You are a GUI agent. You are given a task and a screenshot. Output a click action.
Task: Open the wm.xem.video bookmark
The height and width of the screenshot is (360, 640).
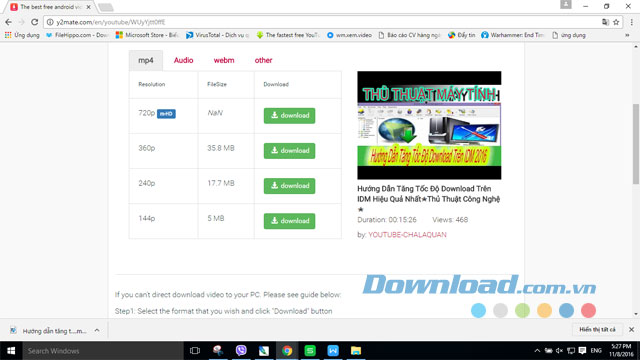click(x=349, y=35)
